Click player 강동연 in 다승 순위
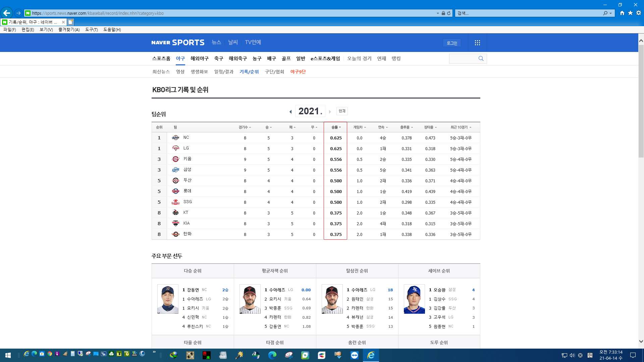 [x=193, y=290]
